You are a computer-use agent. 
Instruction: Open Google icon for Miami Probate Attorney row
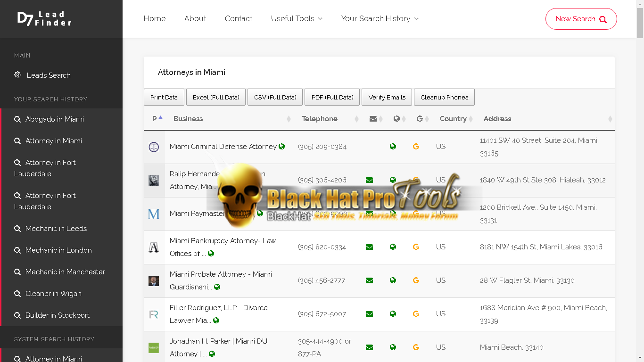(x=416, y=280)
